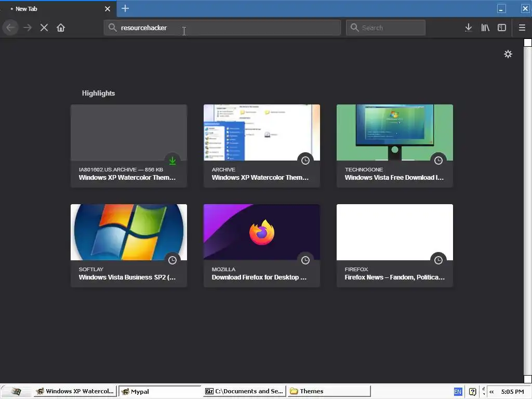This screenshot has width=532, height=399.
Task: Open the Themes folder taskbar button
Action: (x=329, y=391)
